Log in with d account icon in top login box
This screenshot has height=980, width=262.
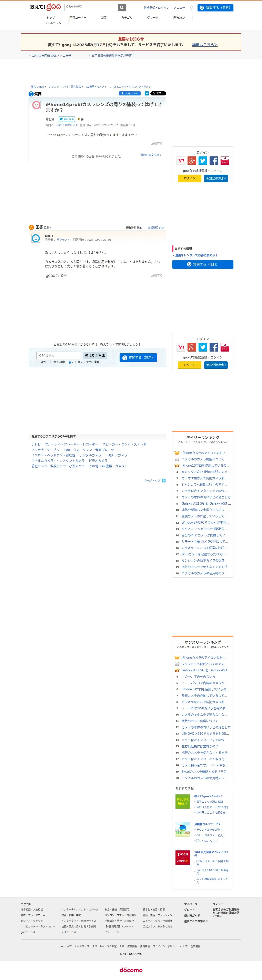[x=225, y=161]
